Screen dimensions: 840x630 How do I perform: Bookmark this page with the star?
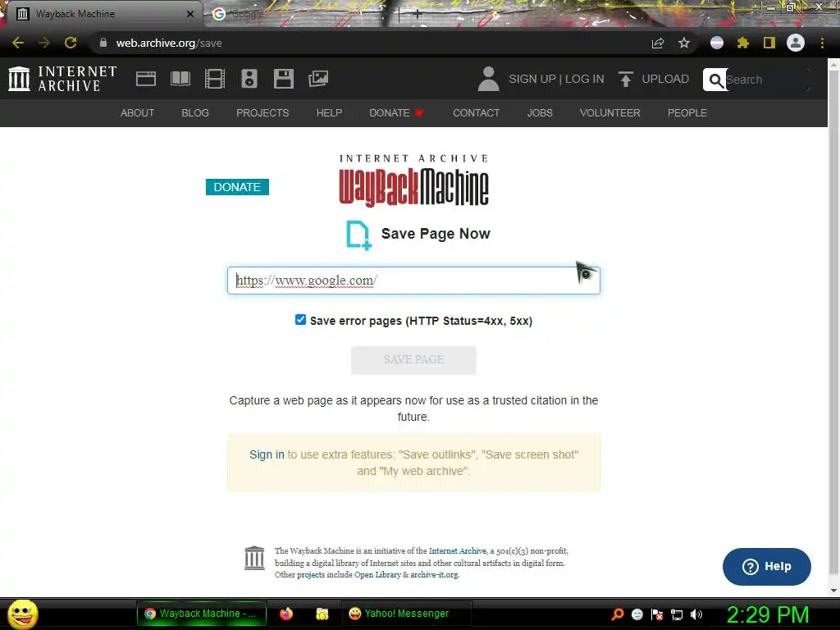[684, 43]
